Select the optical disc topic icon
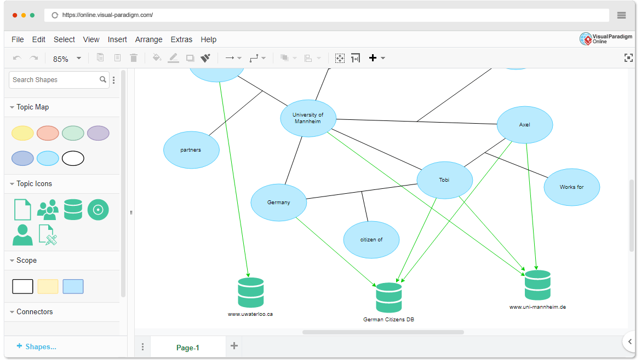The height and width of the screenshot is (364, 641). tap(98, 209)
